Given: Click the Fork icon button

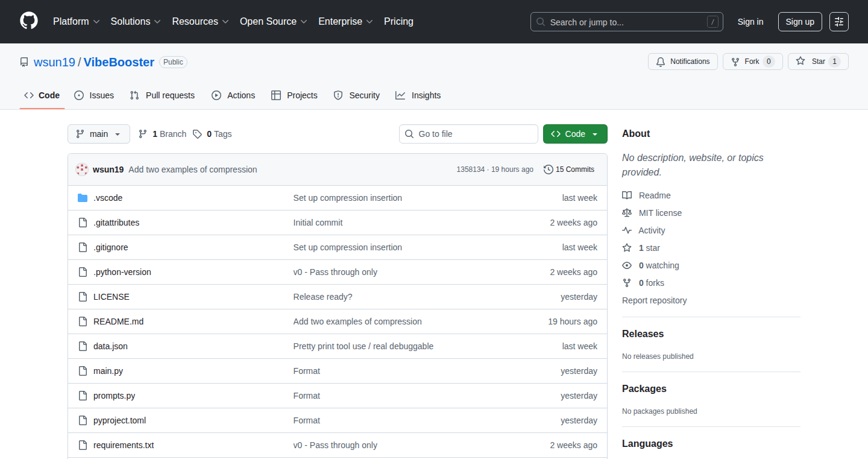Looking at the screenshot, I should click(x=735, y=62).
